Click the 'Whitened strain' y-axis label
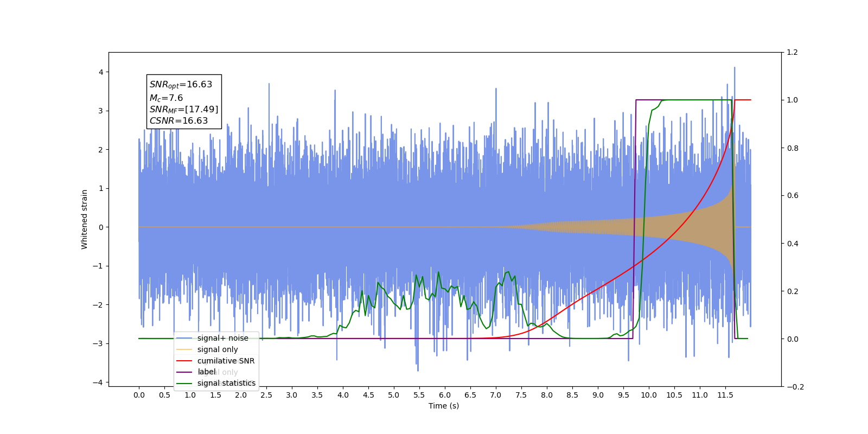868x434 pixels. pos(85,219)
